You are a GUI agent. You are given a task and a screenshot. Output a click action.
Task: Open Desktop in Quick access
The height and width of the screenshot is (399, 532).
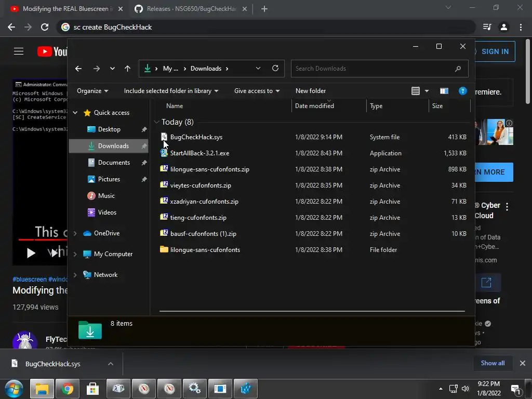click(109, 129)
